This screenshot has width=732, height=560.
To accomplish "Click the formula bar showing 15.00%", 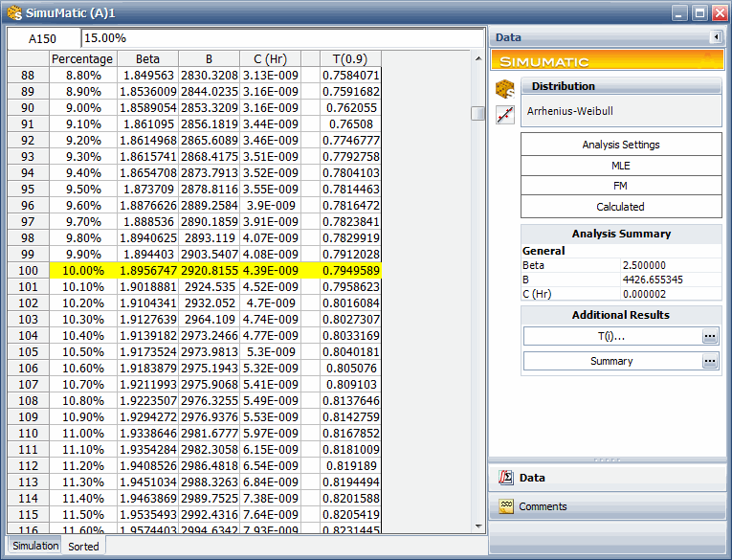I will coord(282,38).
